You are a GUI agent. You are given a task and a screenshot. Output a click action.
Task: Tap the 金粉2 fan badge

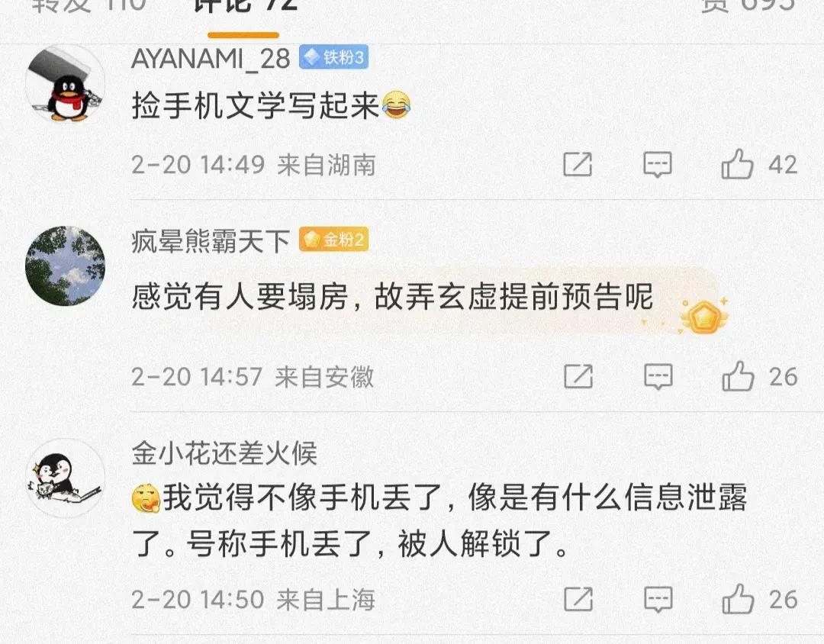click(333, 240)
